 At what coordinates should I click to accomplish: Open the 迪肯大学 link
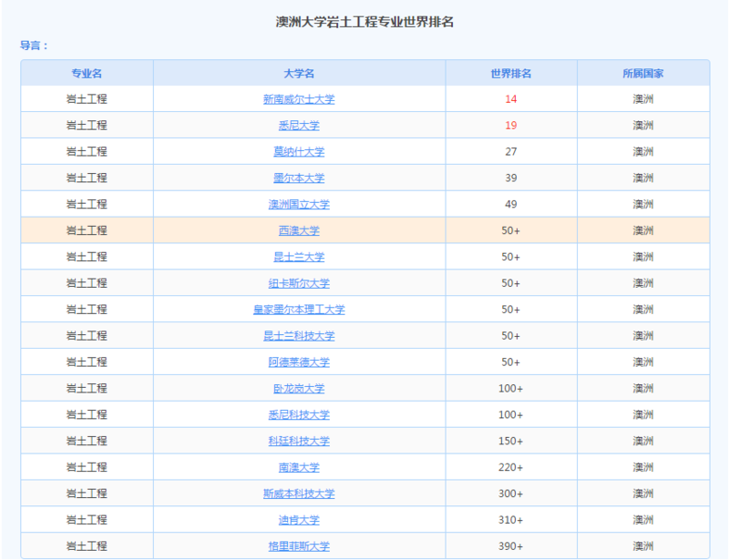pyautogui.click(x=299, y=520)
